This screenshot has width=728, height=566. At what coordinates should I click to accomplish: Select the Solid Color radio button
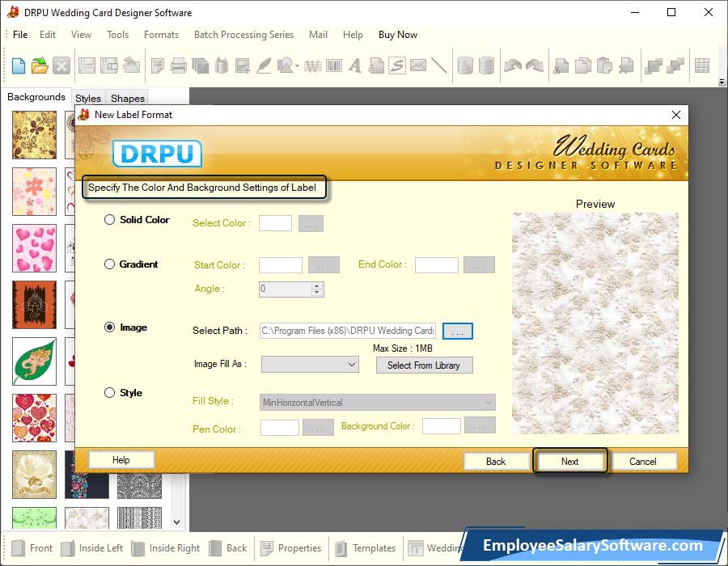109,219
